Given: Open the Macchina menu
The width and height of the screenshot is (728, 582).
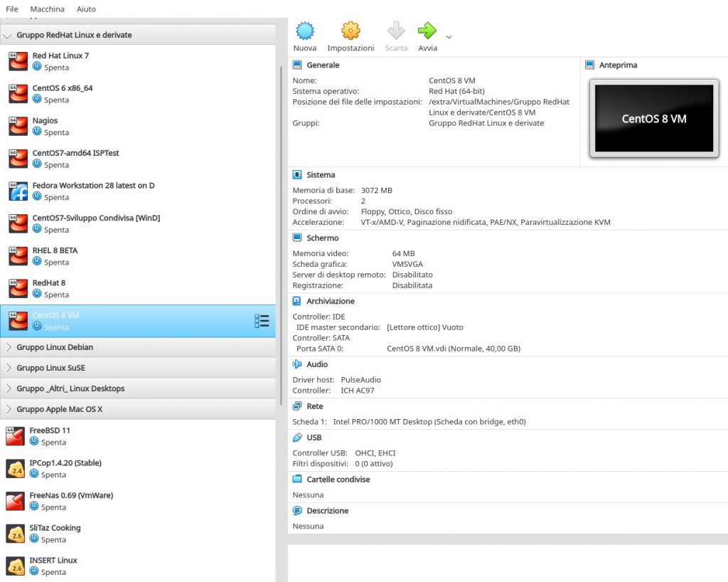Looking at the screenshot, I should 48,9.
